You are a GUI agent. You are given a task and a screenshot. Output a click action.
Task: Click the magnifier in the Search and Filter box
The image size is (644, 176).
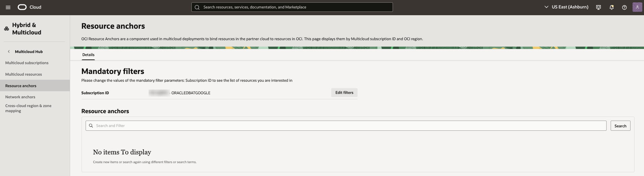click(91, 126)
